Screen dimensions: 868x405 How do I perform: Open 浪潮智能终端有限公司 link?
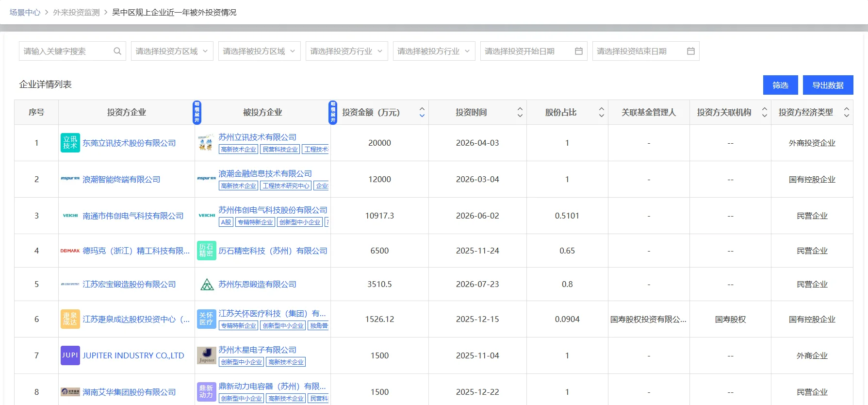pyautogui.click(x=121, y=179)
